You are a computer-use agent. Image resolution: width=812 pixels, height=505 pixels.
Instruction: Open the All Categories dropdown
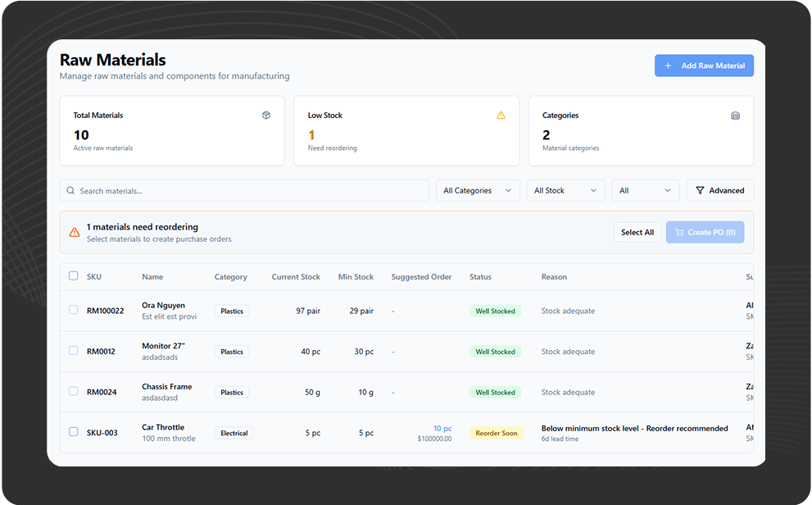478,190
